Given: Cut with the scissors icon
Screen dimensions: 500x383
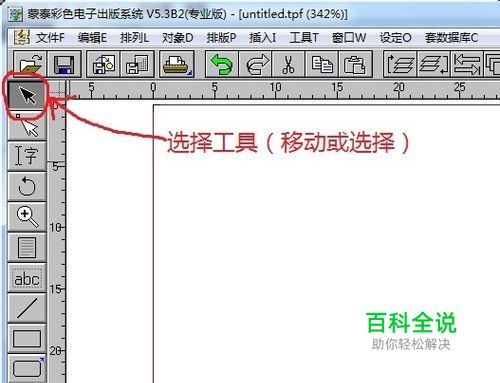Looking at the screenshot, I should tap(288, 64).
